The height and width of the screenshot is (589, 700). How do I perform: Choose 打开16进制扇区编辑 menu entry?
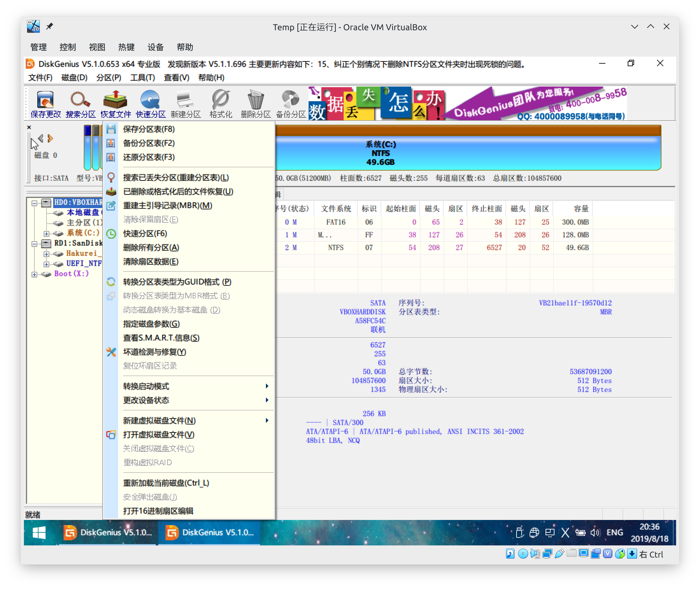[189, 511]
